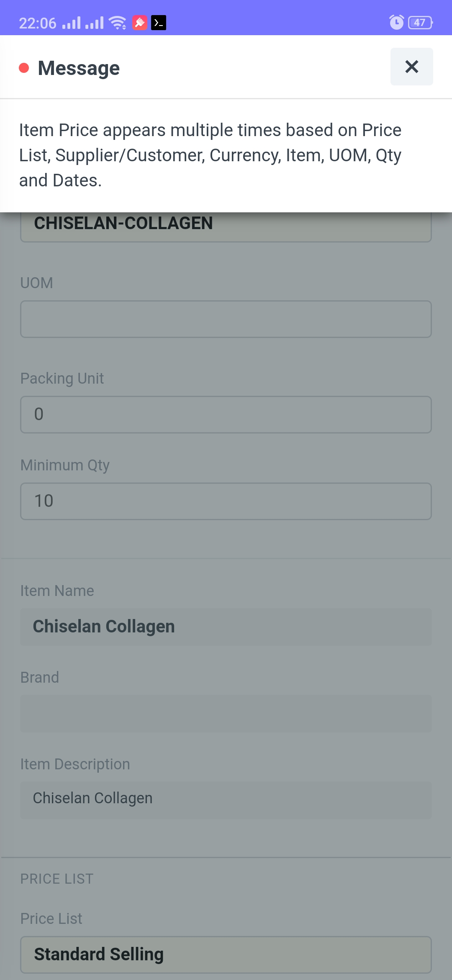The width and height of the screenshot is (452, 980).
Task: Focus the Minimum Qty input showing 10
Action: (226, 501)
